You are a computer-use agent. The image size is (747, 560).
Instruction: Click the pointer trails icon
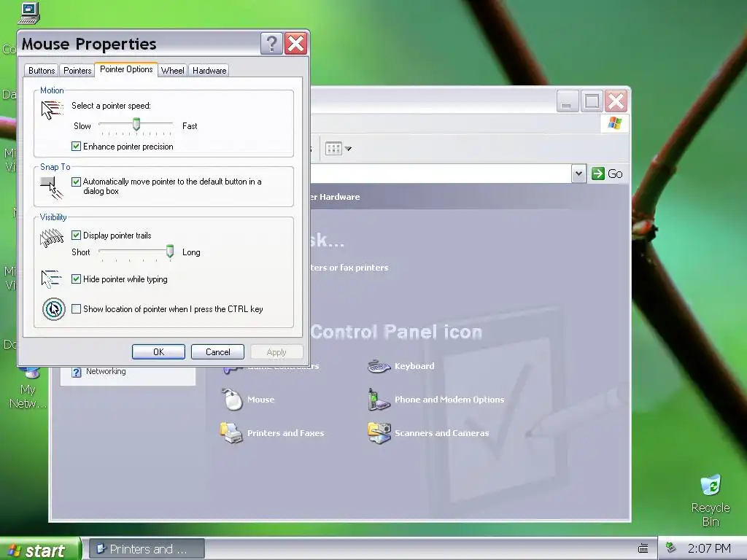[52, 238]
